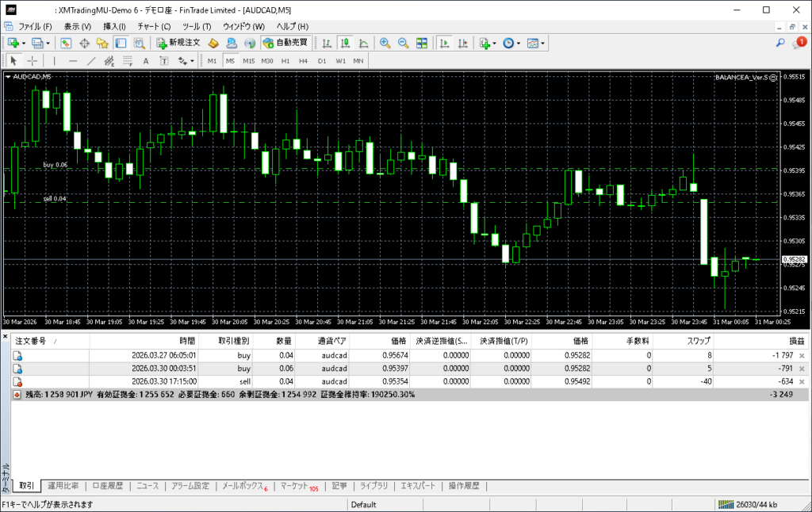Click the tile windows icon in toolbar
Screen dimensions: 812x512
point(422,43)
